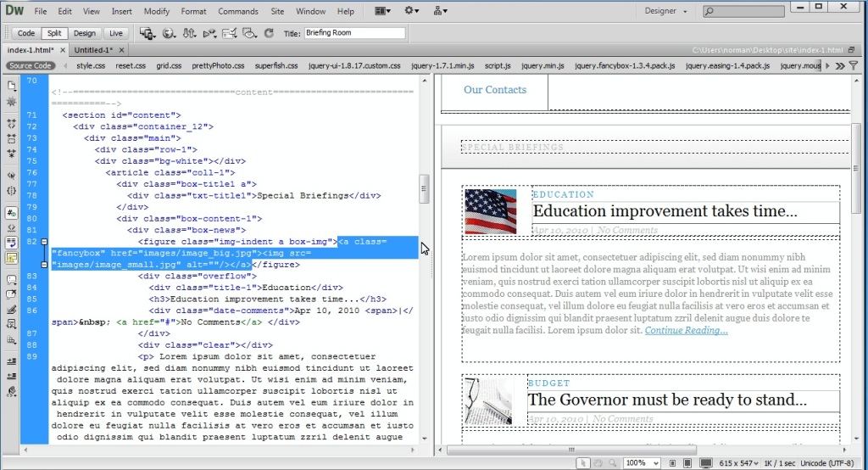
Task: Toggle Live view mode
Action: pyautogui.click(x=115, y=34)
